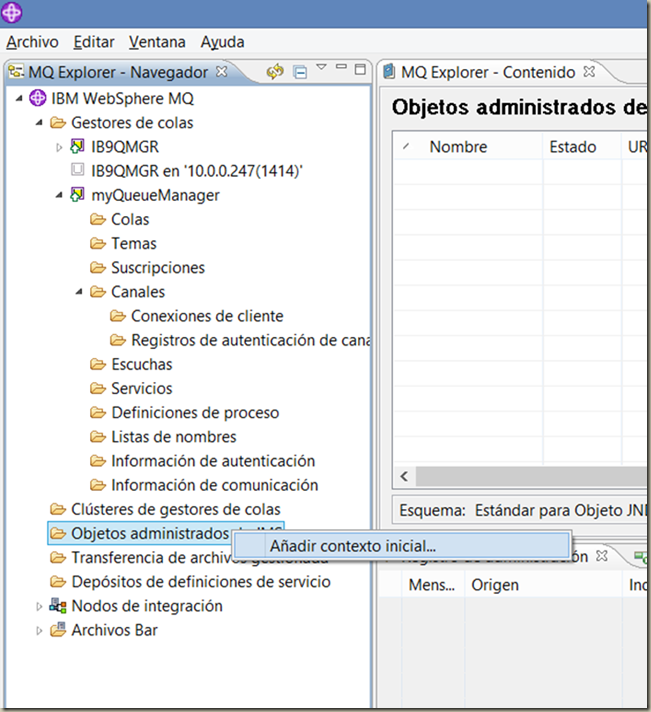
Task: Click the Gestores de colas folder icon
Action: [58, 123]
